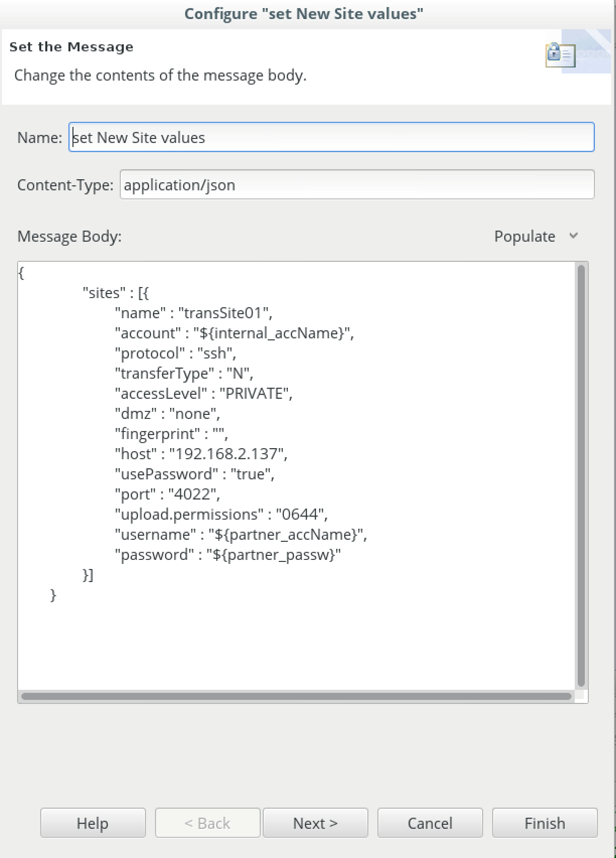
Task: Click the "name" : "transSite01" line
Action: click(x=194, y=313)
